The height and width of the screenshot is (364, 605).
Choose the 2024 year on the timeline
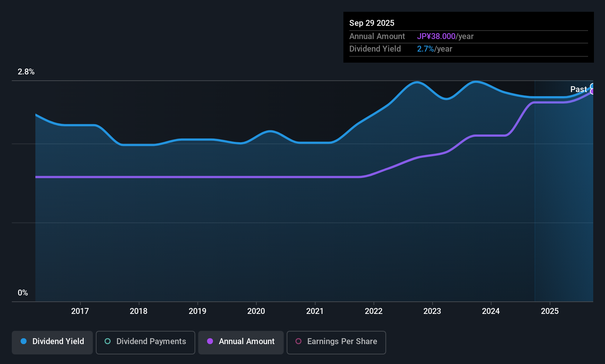(491, 311)
